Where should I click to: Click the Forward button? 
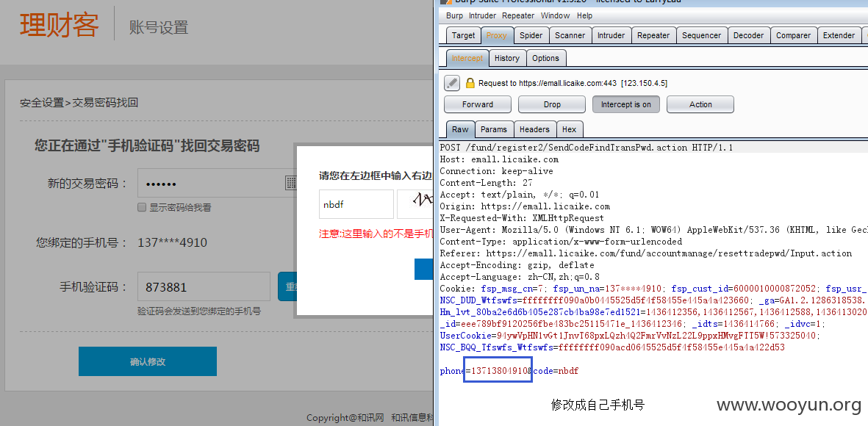(478, 104)
